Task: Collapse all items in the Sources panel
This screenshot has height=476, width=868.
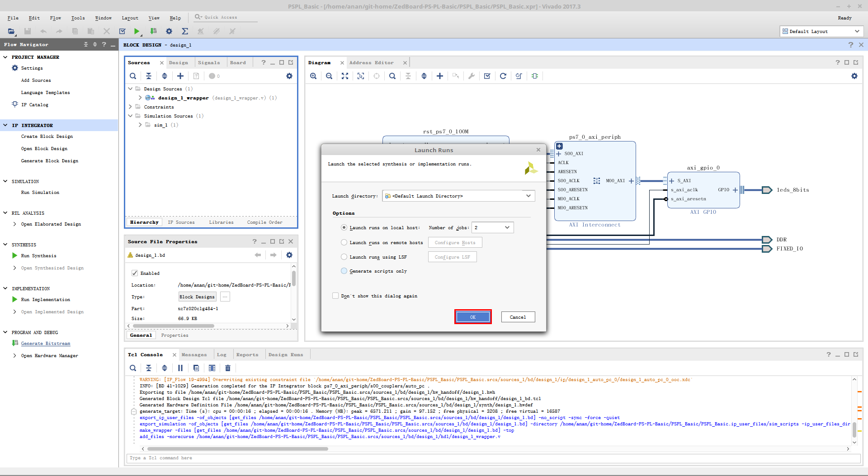Action: [x=149, y=76]
